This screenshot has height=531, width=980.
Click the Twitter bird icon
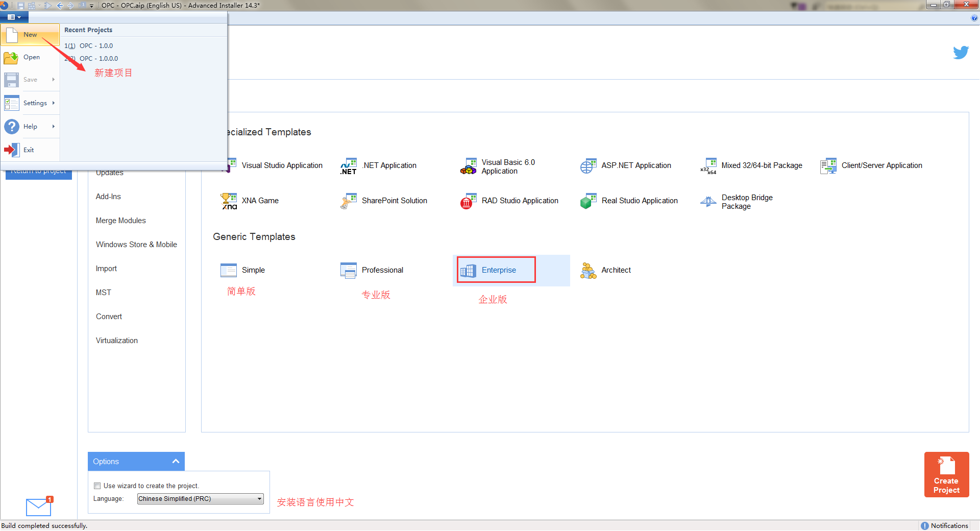pos(961,52)
